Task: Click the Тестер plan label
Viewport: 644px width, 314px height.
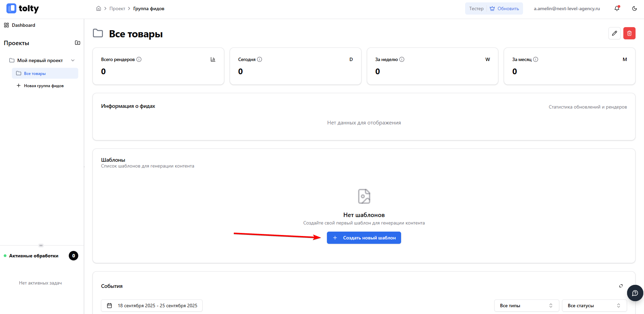Action: coord(476,8)
